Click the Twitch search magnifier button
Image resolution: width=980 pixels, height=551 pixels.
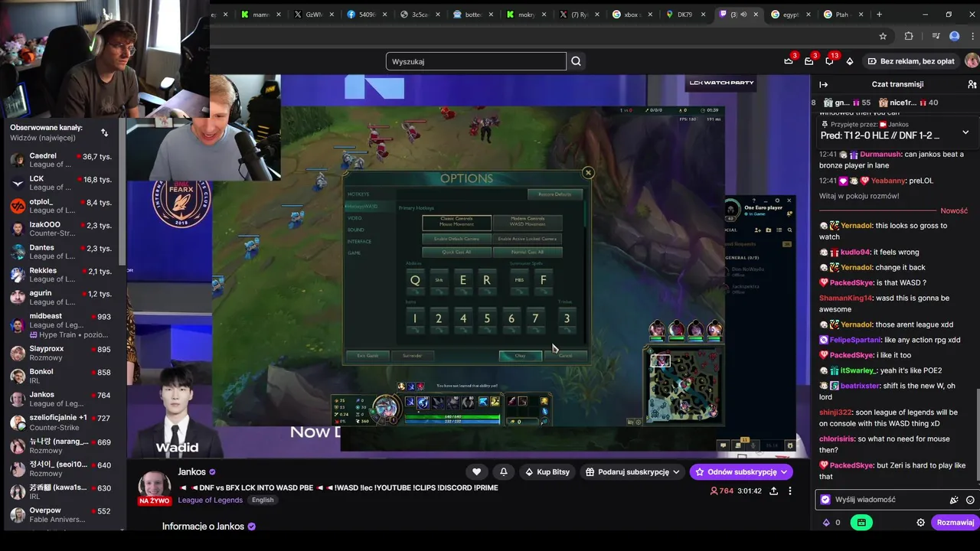pos(577,61)
